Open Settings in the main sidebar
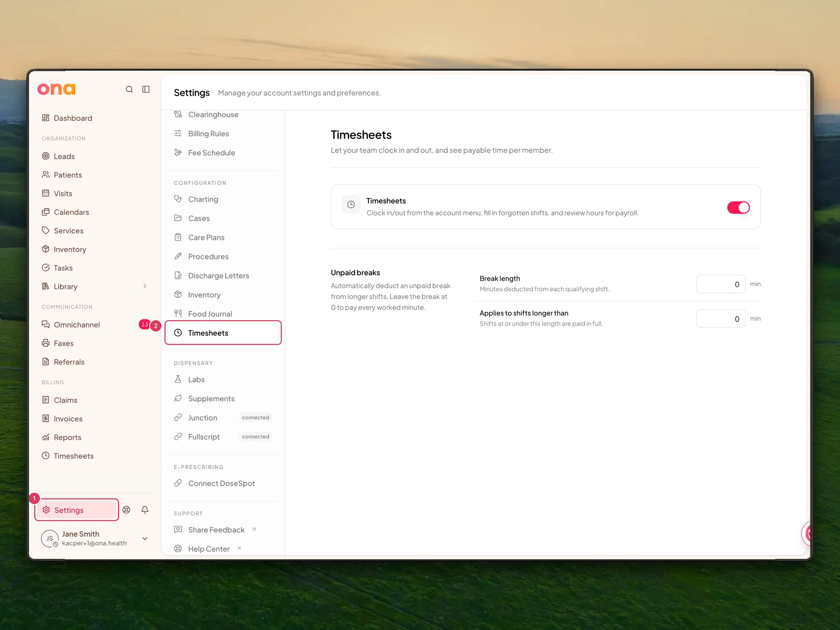Viewport: 840px width, 630px height. coord(77,510)
